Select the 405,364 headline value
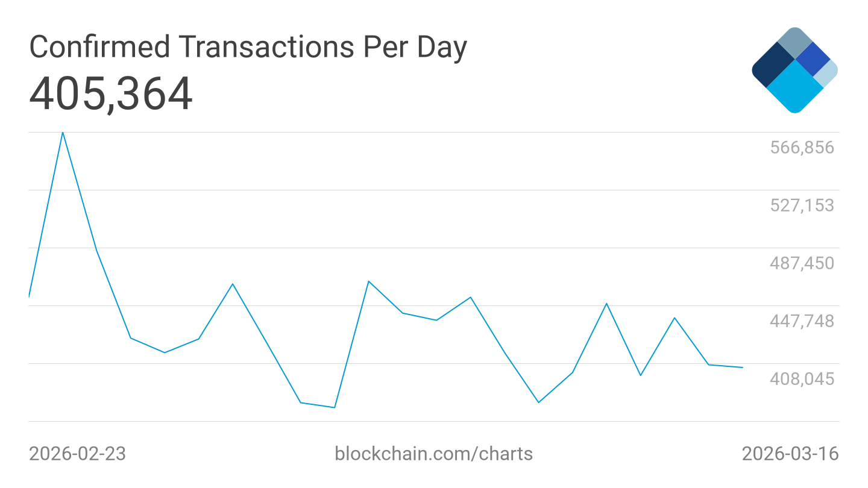Viewport: 868px width, 488px height. click(111, 95)
